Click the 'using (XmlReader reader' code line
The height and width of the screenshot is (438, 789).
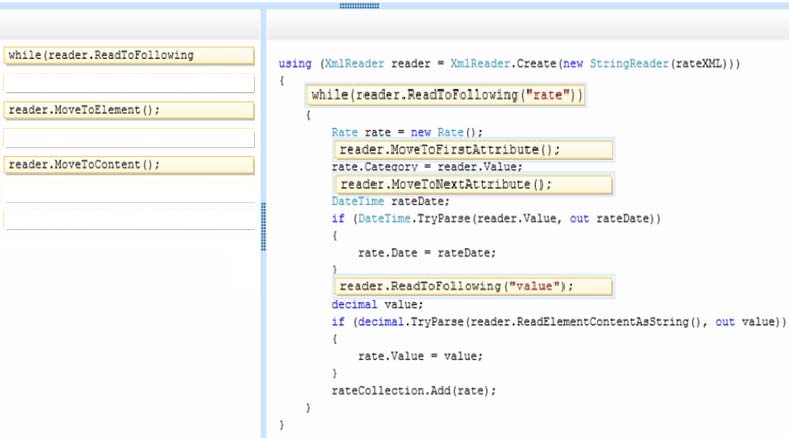(x=509, y=64)
